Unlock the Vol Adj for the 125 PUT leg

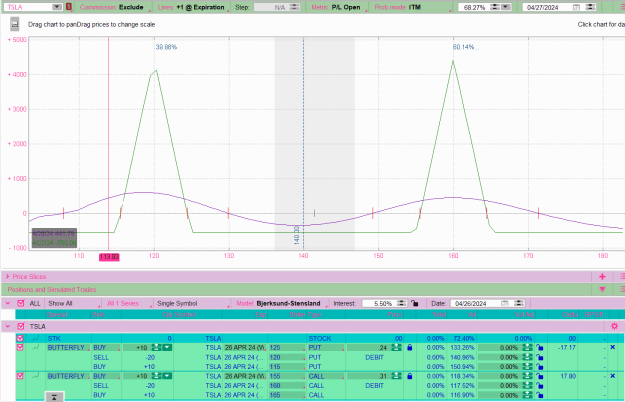coord(539,347)
